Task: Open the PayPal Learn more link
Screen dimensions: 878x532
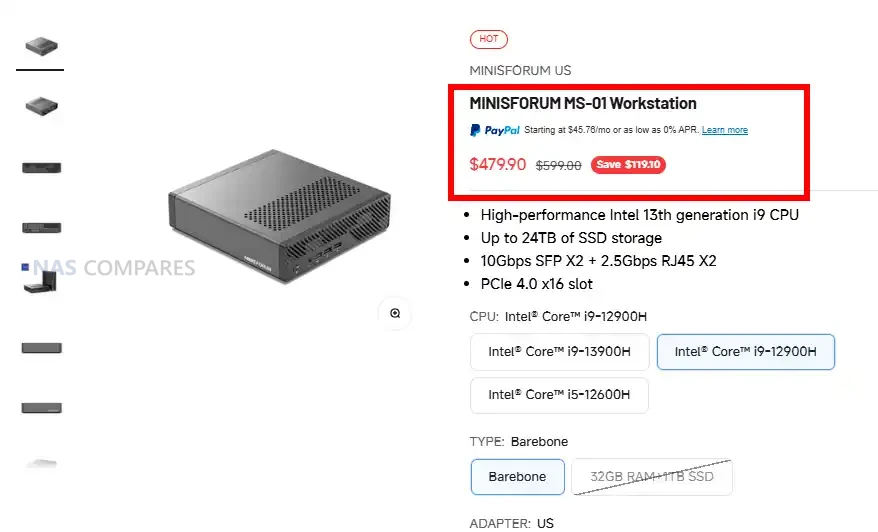Action: (x=725, y=130)
